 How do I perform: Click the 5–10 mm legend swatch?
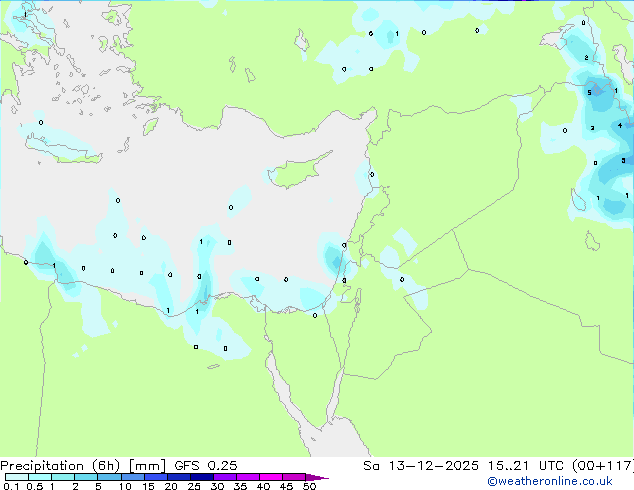[x=109, y=477]
